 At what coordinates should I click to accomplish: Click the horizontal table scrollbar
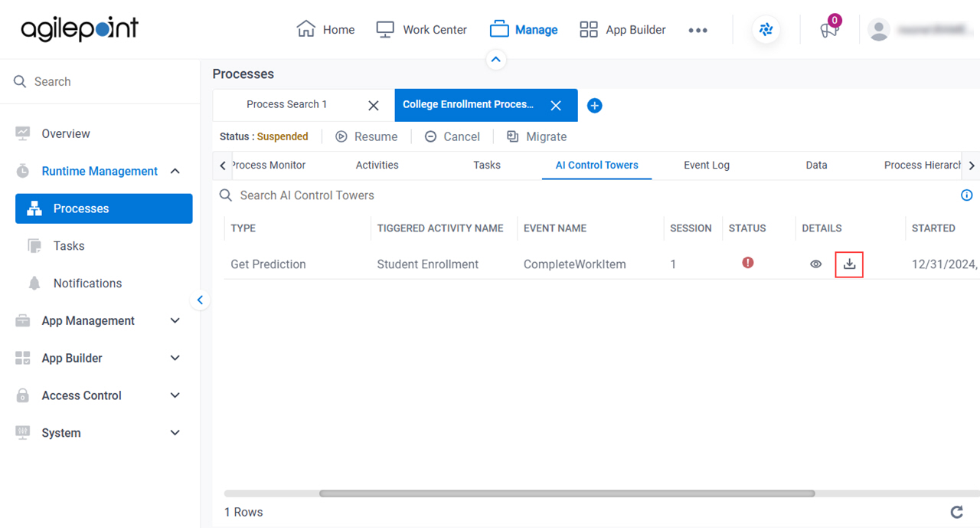(567, 494)
